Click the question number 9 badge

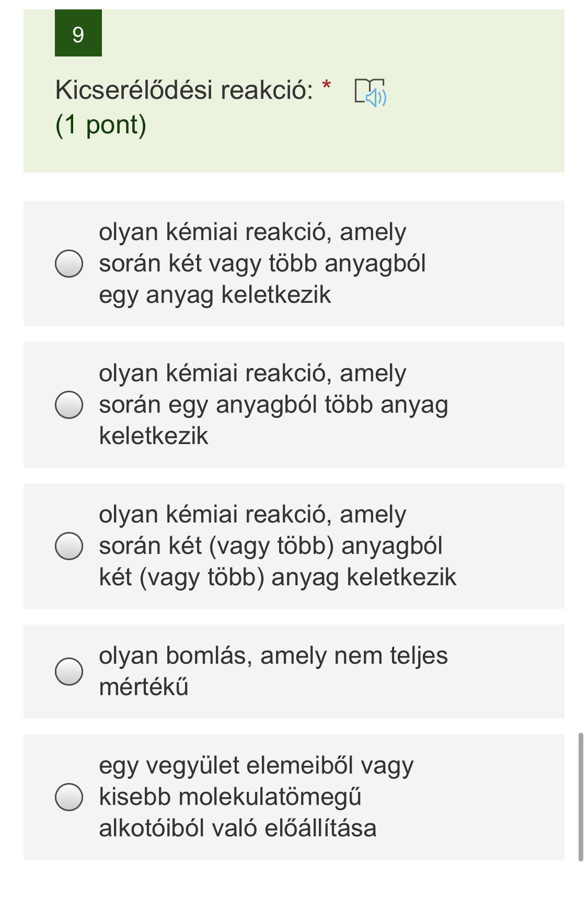point(78,33)
